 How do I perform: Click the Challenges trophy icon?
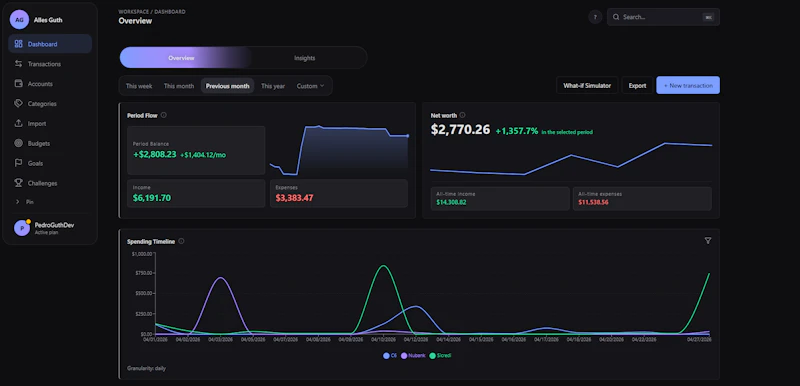[18, 183]
